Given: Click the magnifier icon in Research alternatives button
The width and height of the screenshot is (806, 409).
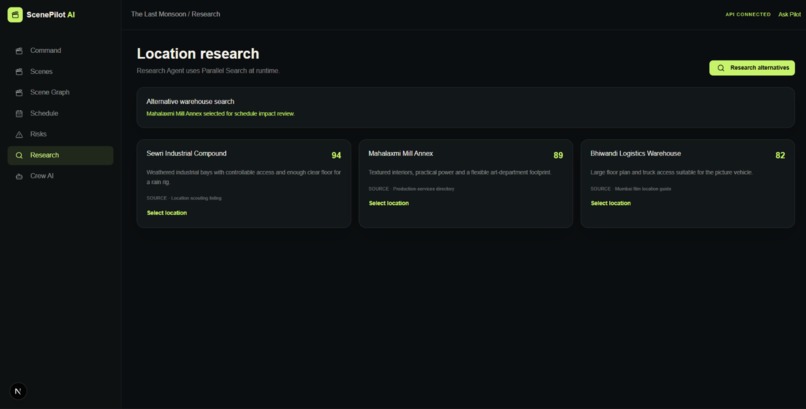Looking at the screenshot, I should tap(721, 68).
